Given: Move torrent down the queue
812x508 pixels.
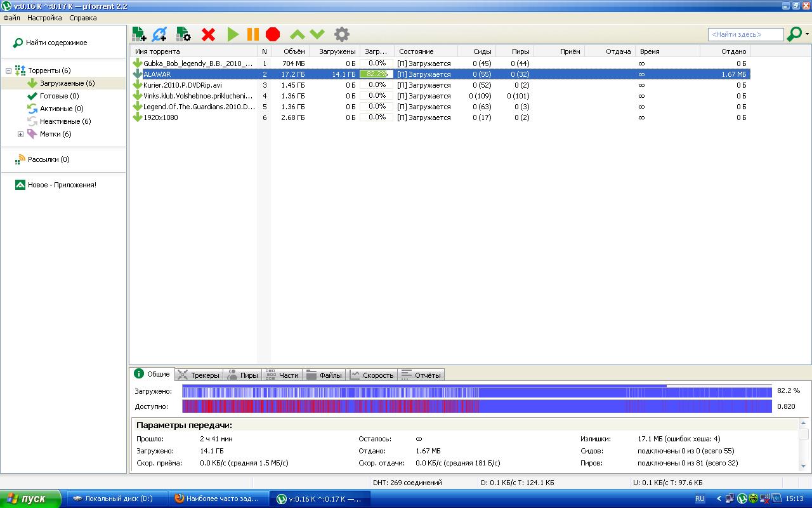Looking at the screenshot, I should [x=317, y=34].
